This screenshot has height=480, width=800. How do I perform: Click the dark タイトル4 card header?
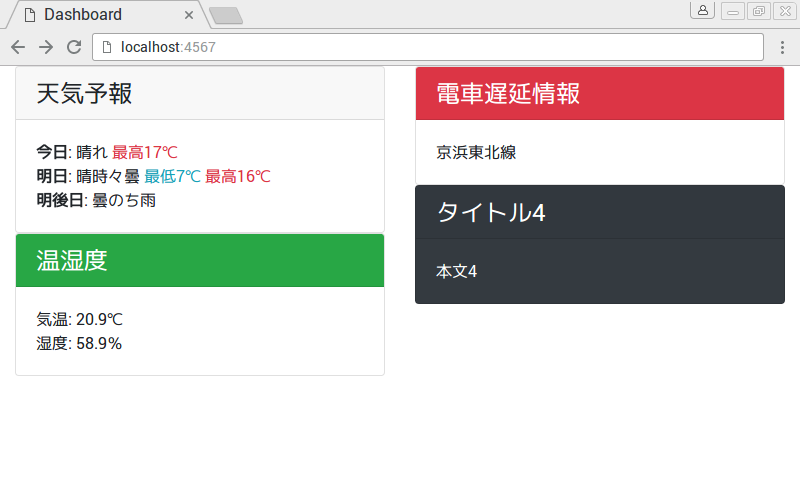pyautogui.click(x=600, y=212)
